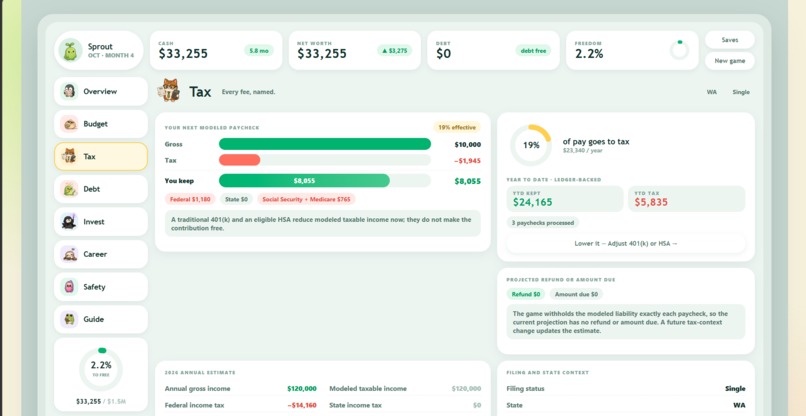Open the Career section
Viewport: 806px width, 416px height.
tap(101, 254)
